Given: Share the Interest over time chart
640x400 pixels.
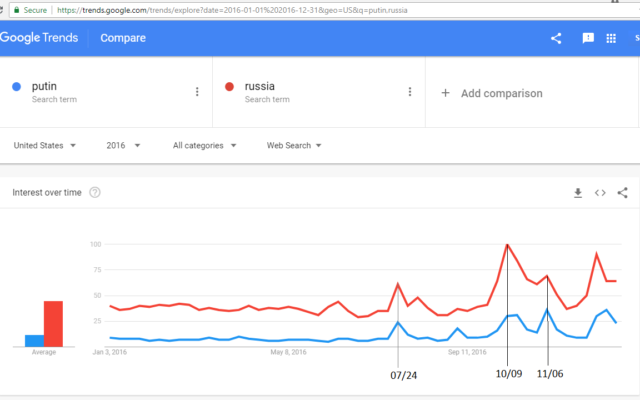Looking at the screenshot, I should [622, 193].
